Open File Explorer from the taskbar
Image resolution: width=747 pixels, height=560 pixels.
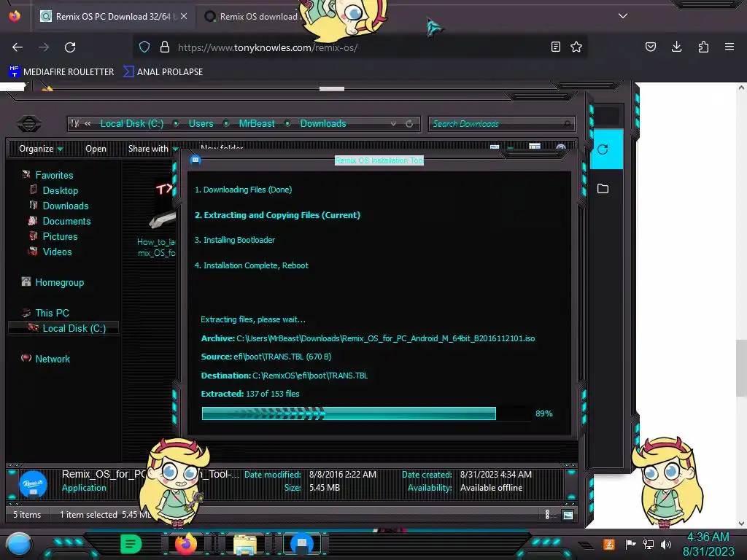[245, 544]
